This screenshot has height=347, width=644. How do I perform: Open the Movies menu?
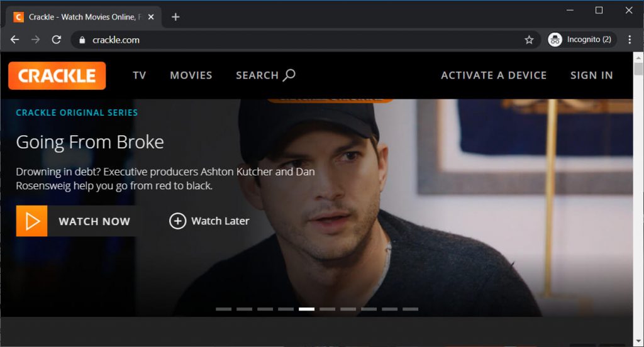tap(191, 75)
